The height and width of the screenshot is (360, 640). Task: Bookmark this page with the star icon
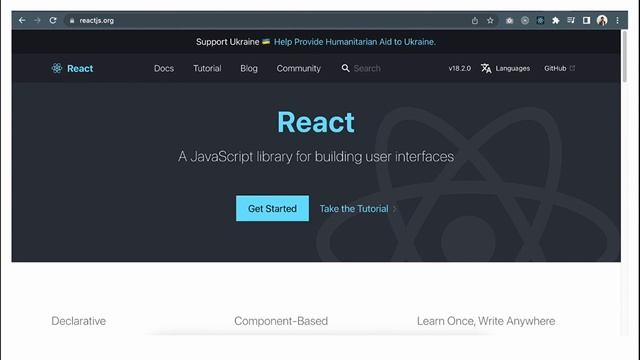[x=490, y=20]
